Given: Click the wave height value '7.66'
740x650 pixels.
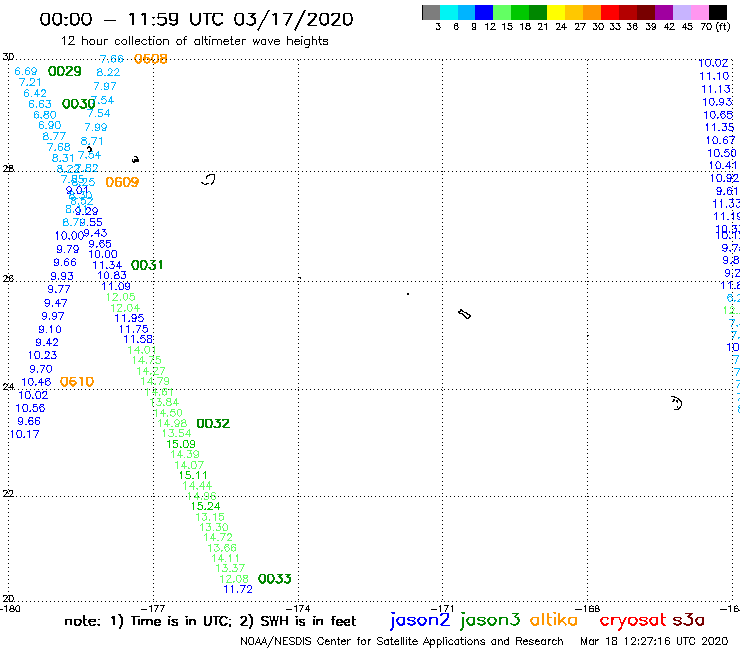Looking at the screenshot, I should coord(112,59).
